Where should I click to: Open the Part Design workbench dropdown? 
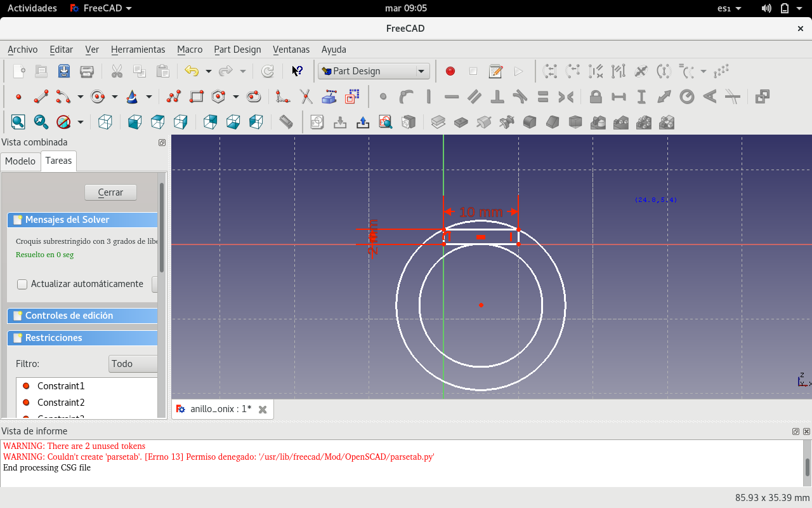[x=374, y=71]
